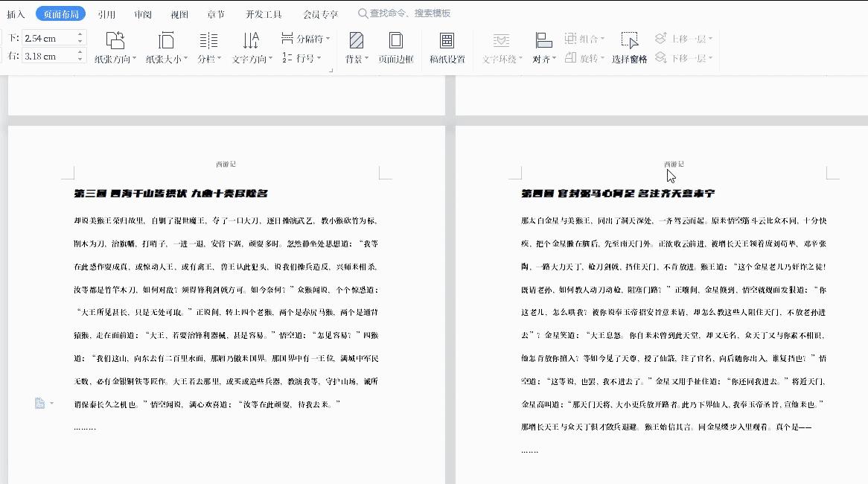
Task: Open the 选择窗格 (selection pane) icon
Action: tap(629, 41)
